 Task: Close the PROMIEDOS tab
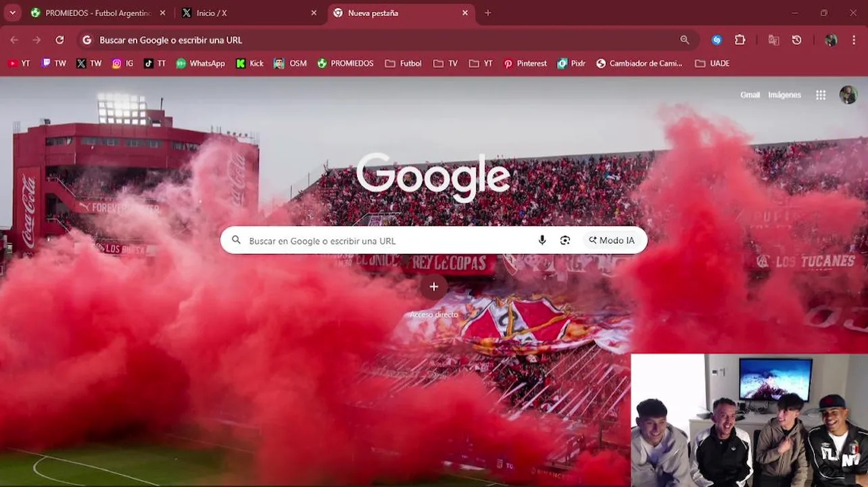tap(162, 13)
